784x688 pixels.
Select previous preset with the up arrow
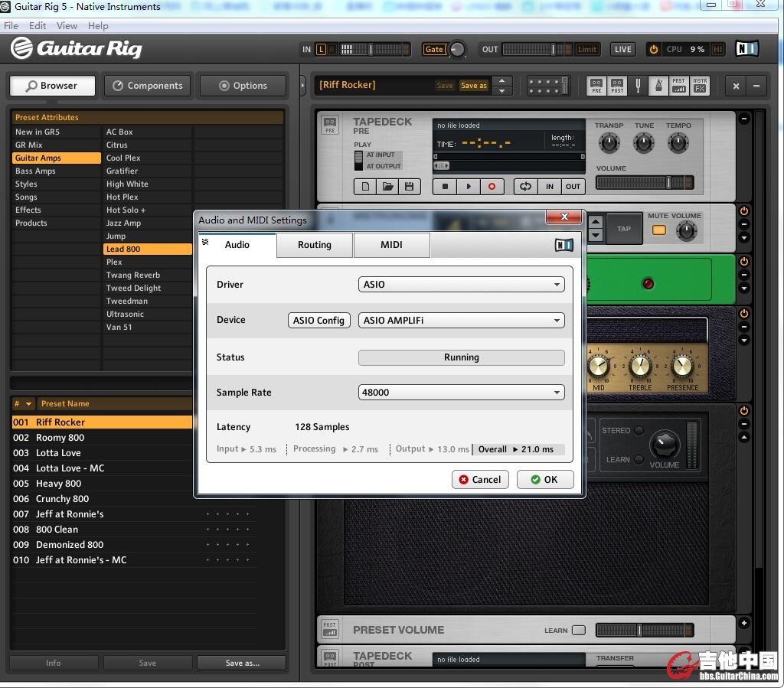[502, 81]
